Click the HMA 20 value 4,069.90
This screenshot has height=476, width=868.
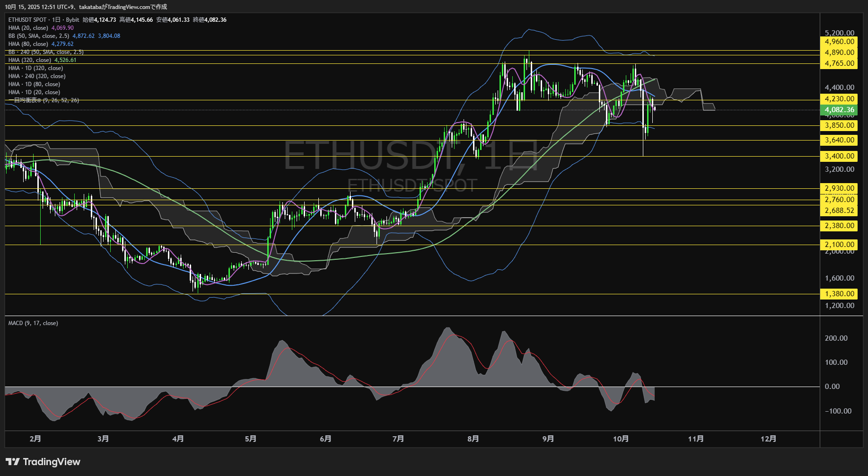[x=62, y=28]
